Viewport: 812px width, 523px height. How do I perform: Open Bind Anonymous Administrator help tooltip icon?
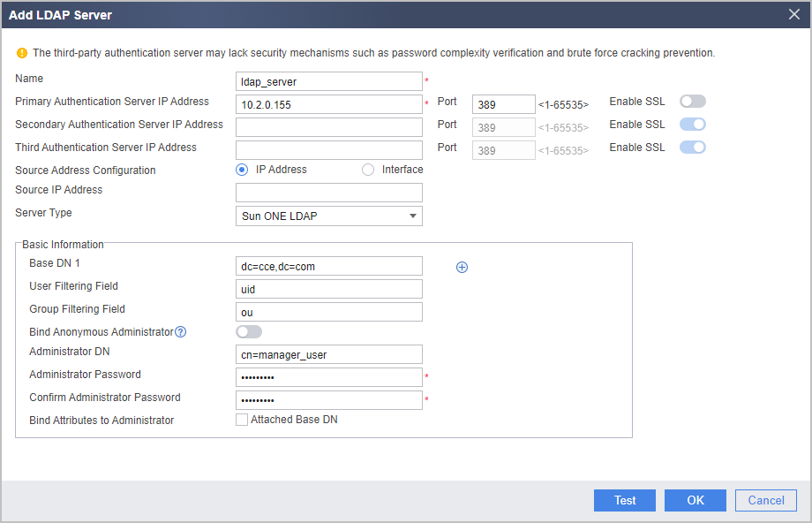point(180,332)
